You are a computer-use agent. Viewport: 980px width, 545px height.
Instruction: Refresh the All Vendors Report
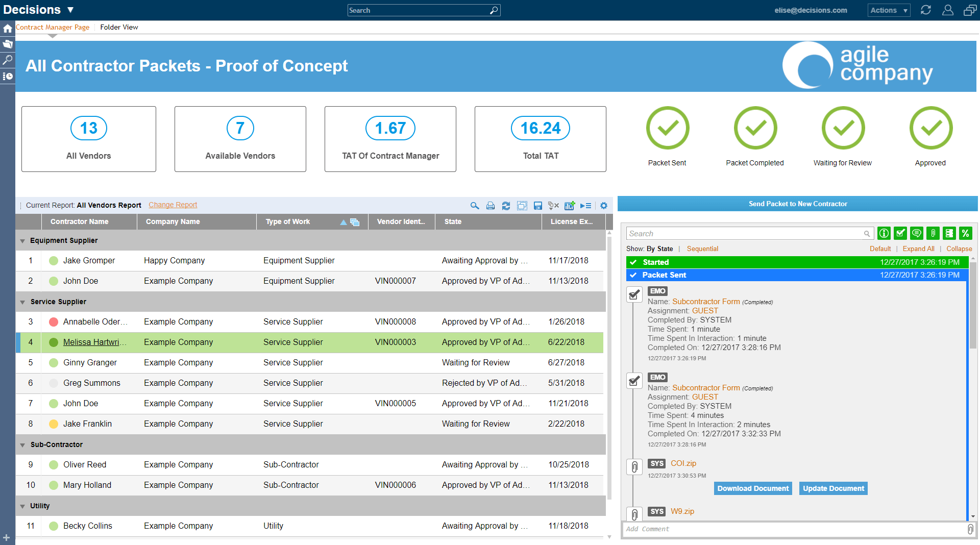point(506,206)
